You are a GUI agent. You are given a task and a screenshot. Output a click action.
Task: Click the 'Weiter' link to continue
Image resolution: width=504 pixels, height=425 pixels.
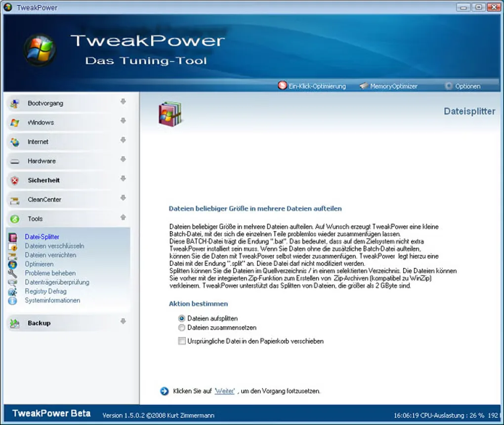tap(225, 391)
